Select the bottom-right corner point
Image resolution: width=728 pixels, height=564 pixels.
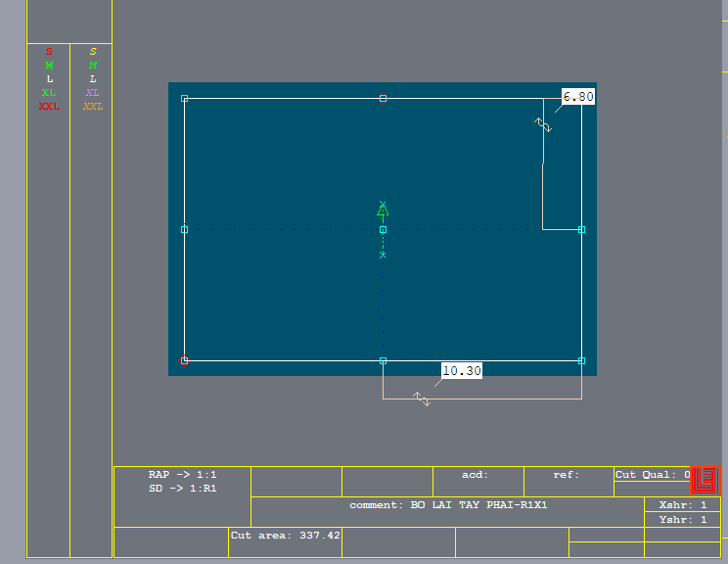pyautogui.click(x=582, y=360)
